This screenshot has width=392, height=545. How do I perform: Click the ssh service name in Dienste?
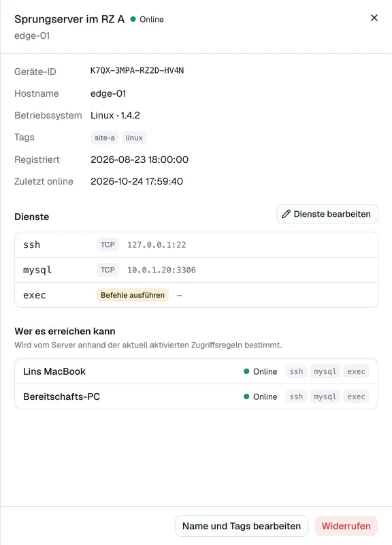[x=31, y=245]
